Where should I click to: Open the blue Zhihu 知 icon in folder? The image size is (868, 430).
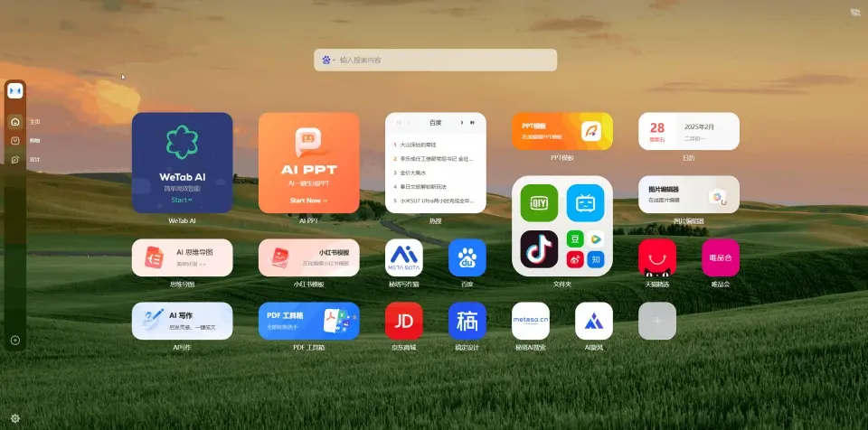pyautogui.click(x=596, y=259)
